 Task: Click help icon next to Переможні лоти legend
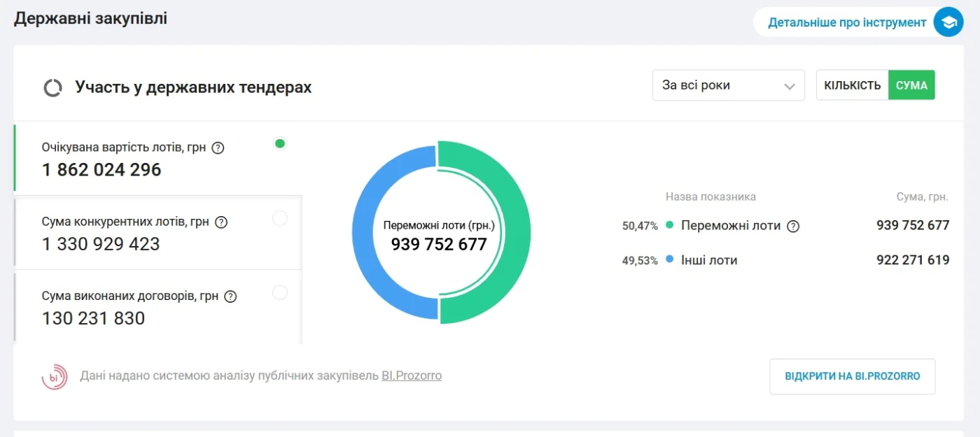793,226
